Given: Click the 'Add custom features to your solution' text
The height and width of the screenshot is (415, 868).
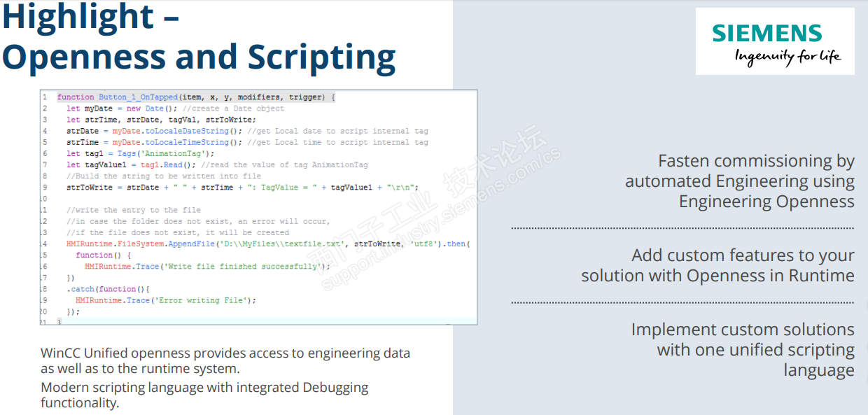Looking at the screenshot, I should (718, 265).
